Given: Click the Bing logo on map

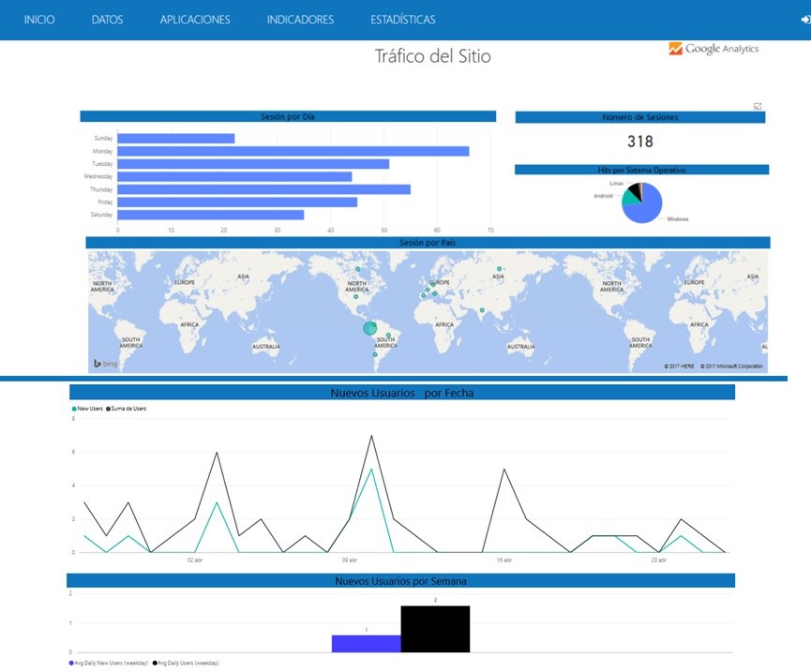Looking at the screenshot, I should point(103,363).
